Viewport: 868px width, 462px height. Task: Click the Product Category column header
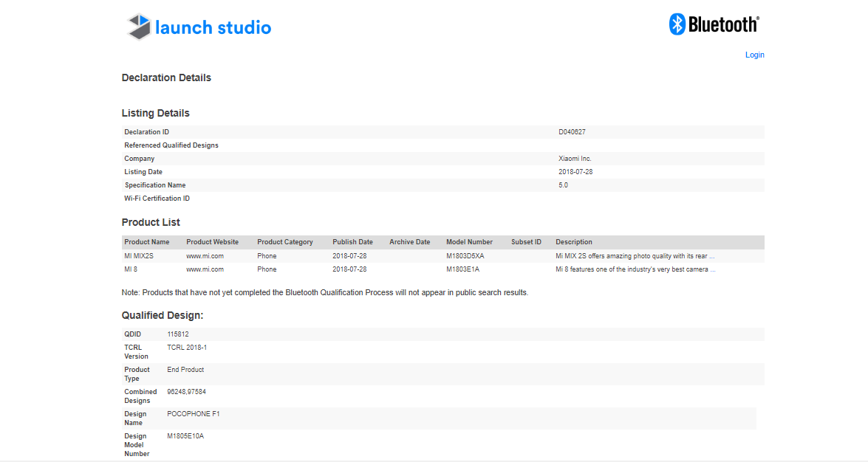[285, 242]
